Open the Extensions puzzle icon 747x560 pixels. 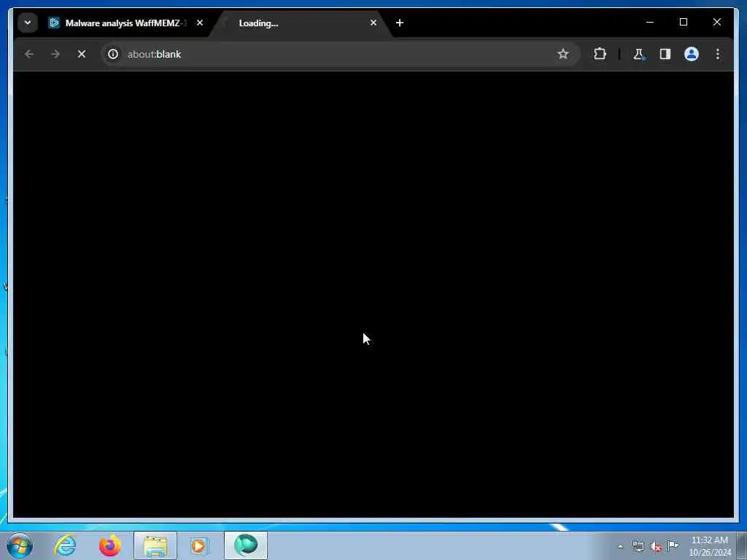[x=600, y=54]
